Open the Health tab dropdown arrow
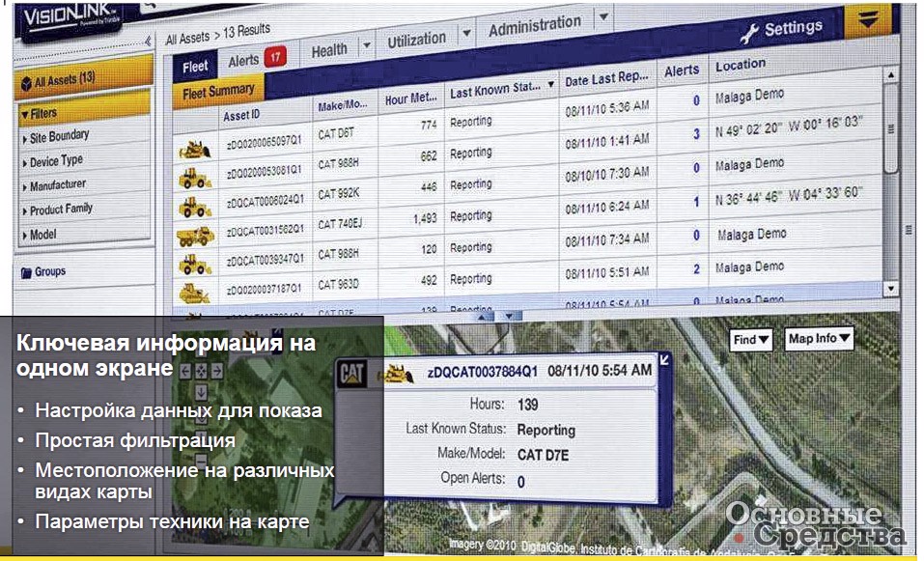924x561 pixels. (x=367, y=45)
